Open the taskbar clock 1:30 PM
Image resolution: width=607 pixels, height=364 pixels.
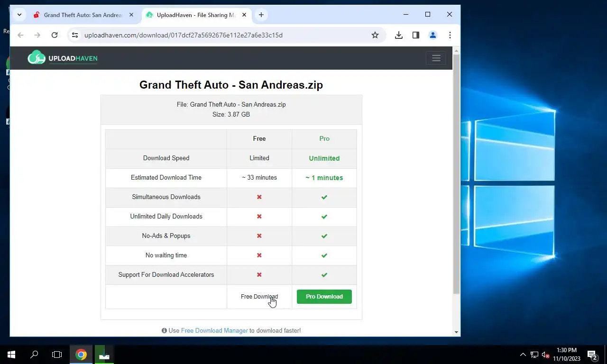pyautogui.click(x=567, y=355)
